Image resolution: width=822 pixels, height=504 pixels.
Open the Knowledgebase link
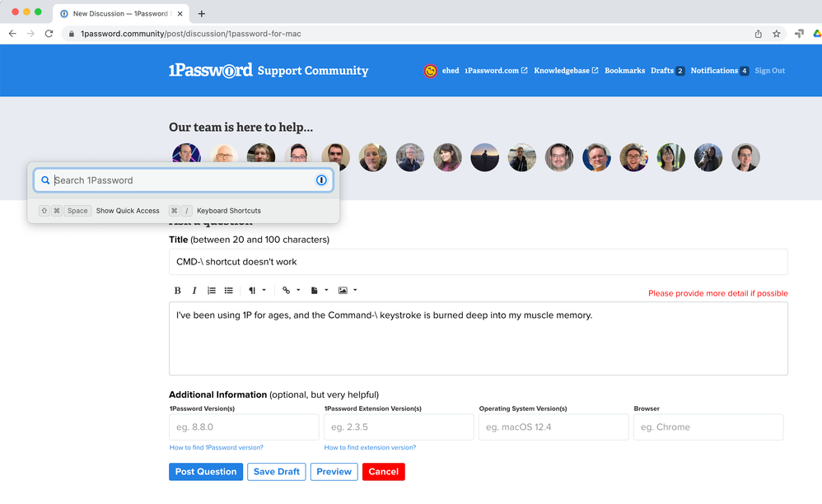[566, 71]
